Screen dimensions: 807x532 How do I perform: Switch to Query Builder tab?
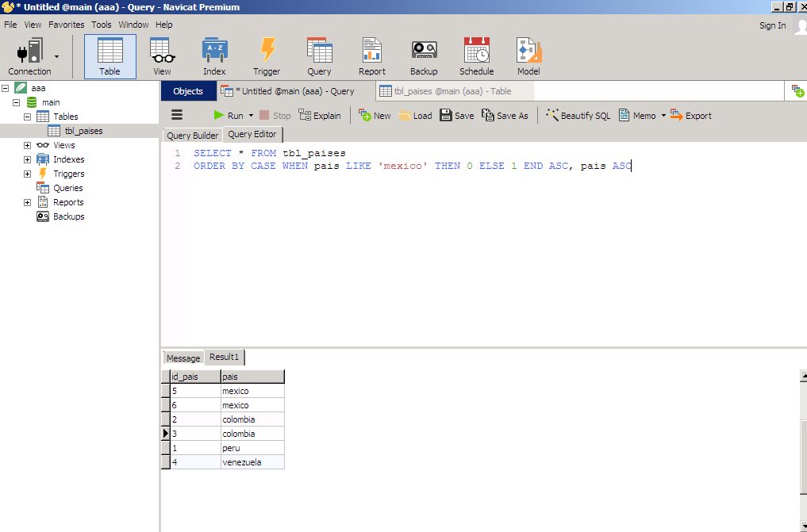click(193, 136)
